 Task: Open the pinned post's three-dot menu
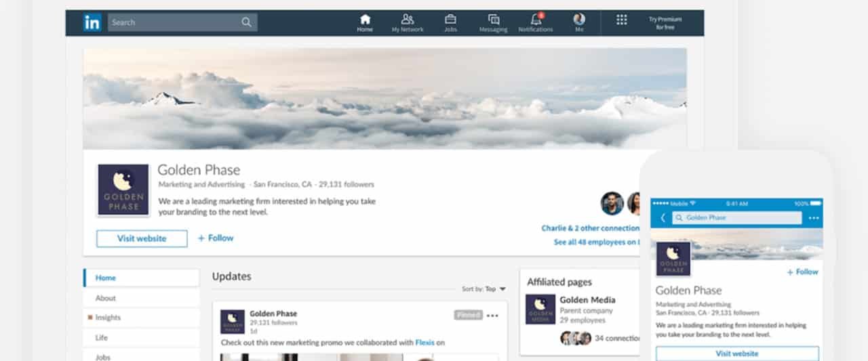click(x=492, y=315)
